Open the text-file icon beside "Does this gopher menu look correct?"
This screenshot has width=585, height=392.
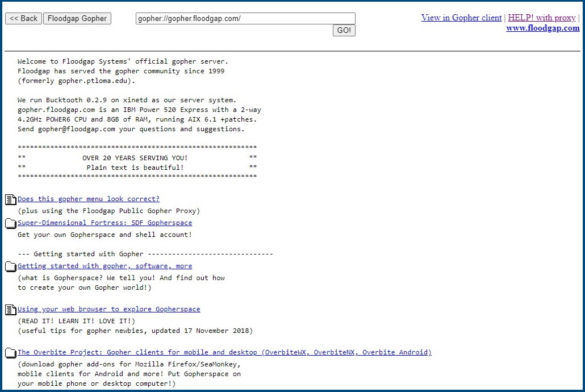10,198
